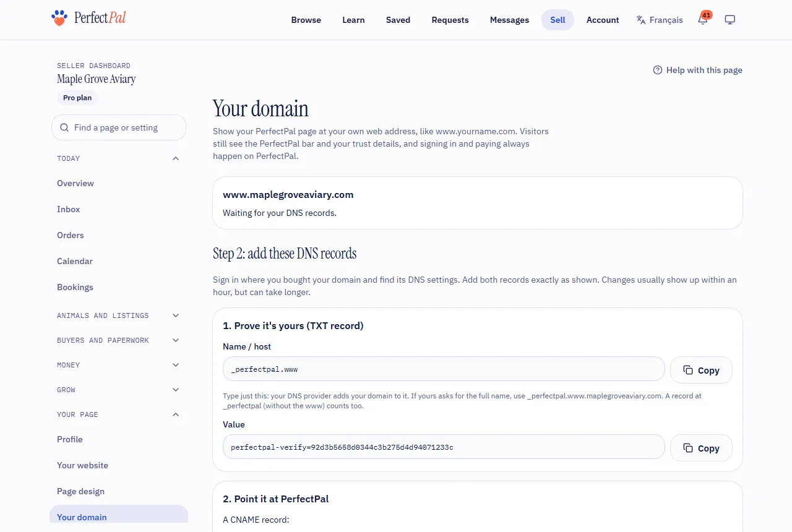Screen dimensions: 792x532
Task: Open Messages in top navigation
Action: (x=509, y=20)
